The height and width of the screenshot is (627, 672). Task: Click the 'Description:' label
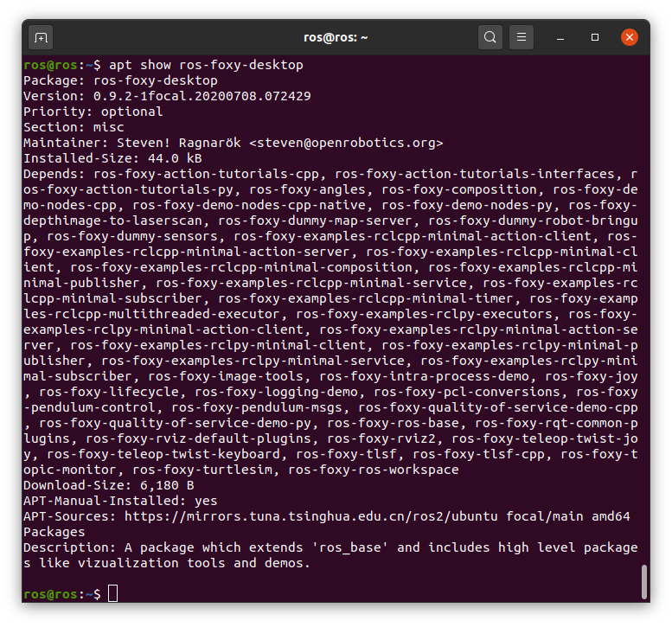coord(70,547)
